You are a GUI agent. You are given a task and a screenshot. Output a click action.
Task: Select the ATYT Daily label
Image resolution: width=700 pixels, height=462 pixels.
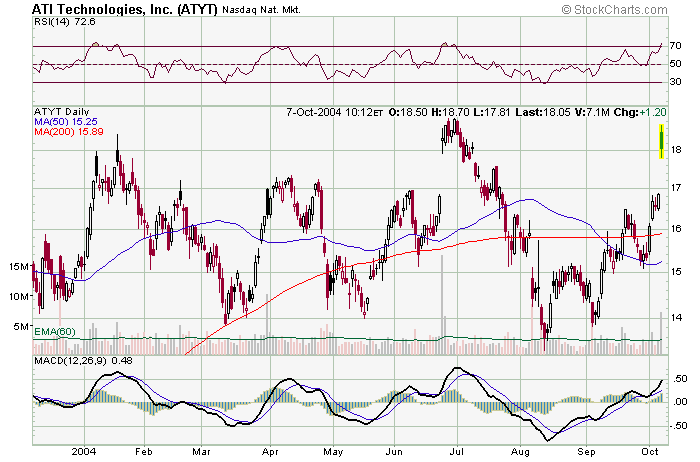tap(62, 112)
